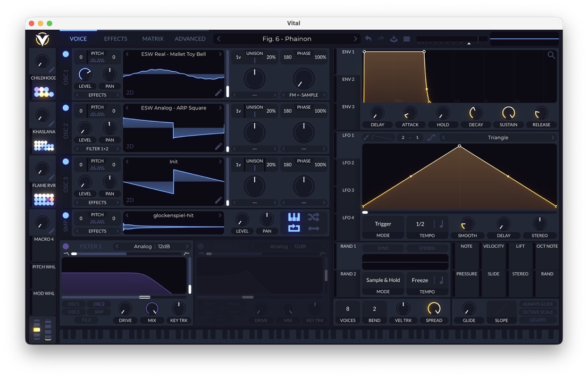Enable Filter 2 with its power button
588x378 pixels.
(200, 247)
